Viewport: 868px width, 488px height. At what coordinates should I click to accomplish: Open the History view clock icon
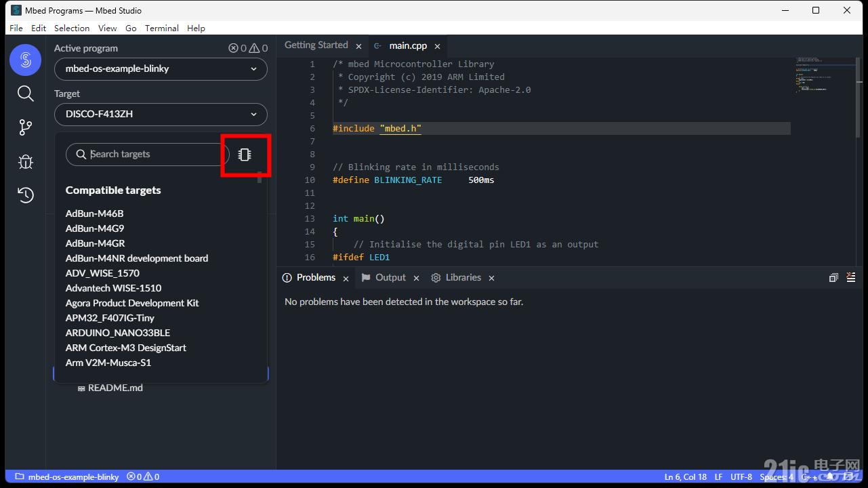25,195
